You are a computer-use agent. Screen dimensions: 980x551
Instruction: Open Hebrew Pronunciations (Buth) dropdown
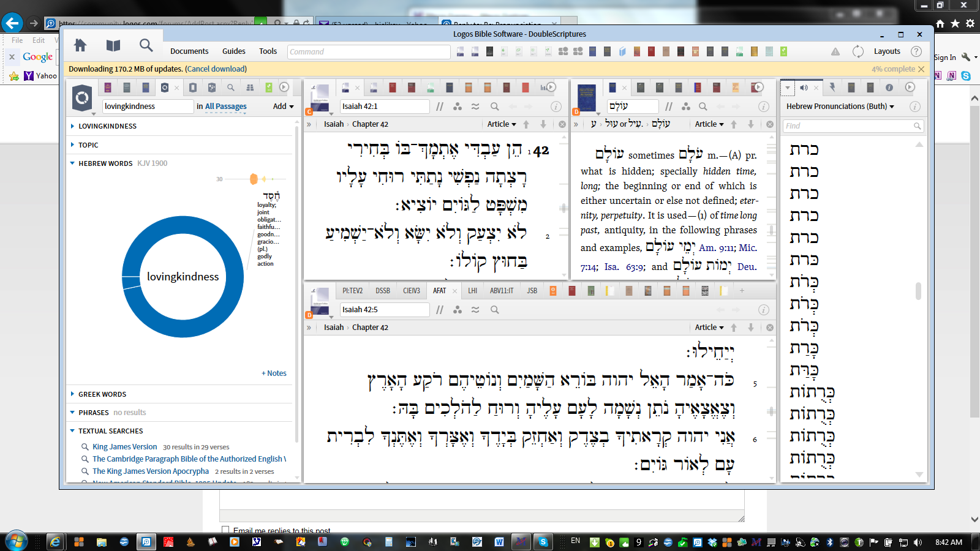[x=840, y=107]
